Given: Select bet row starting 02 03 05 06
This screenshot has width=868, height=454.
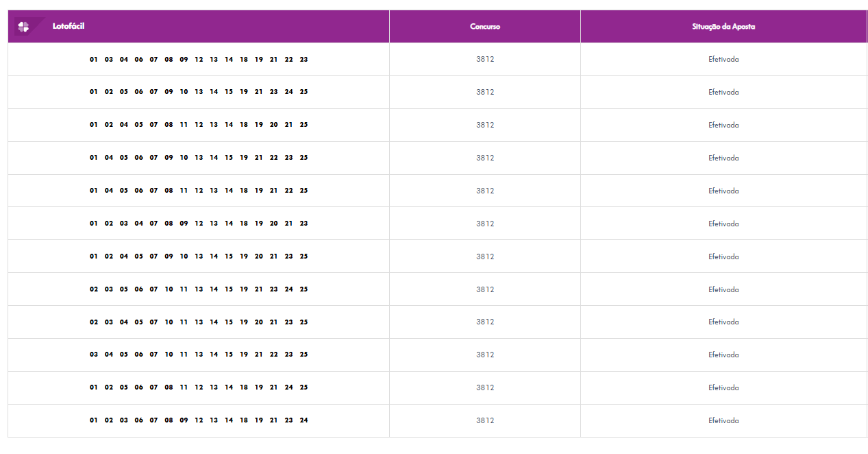Looking at the screenshot, I should coord(437,289).
